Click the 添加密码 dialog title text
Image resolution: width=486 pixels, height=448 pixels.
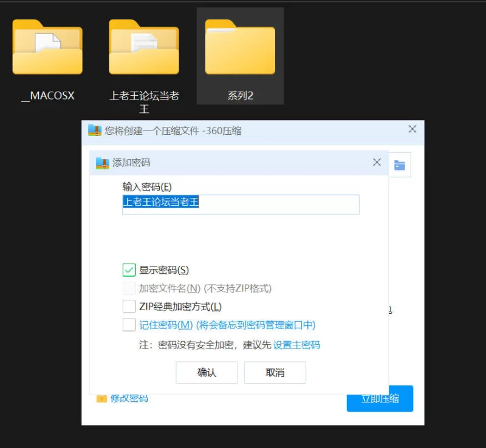pos(131,163)
